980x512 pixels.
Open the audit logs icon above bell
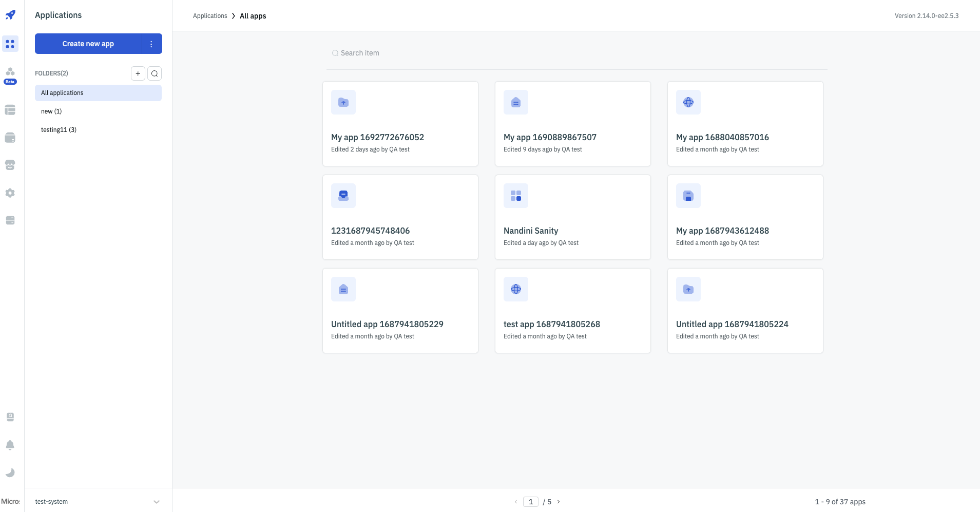(x=10, y=417)
